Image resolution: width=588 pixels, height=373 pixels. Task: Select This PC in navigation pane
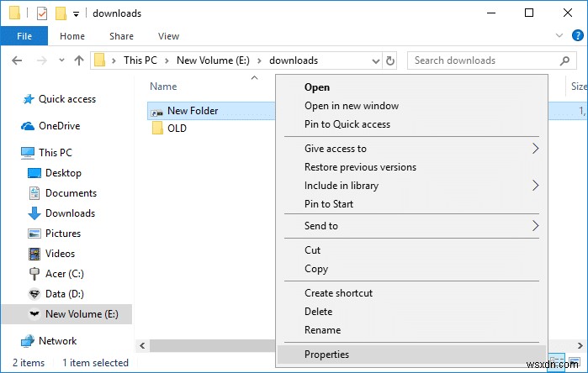pyautogui.click(x=56, y=153)
